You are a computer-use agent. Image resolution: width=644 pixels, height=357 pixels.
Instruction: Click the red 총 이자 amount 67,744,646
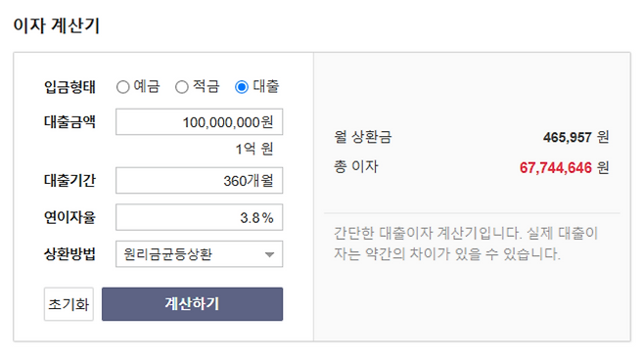[x=555, y=168]
